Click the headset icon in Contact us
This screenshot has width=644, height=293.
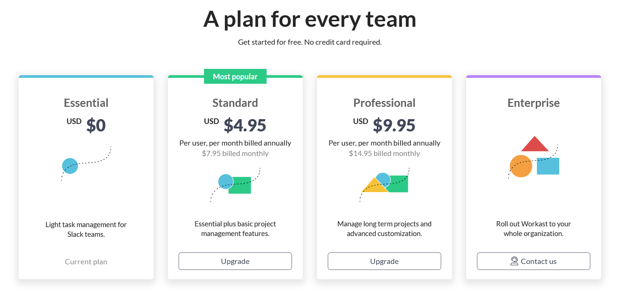[x=514, y=261]
